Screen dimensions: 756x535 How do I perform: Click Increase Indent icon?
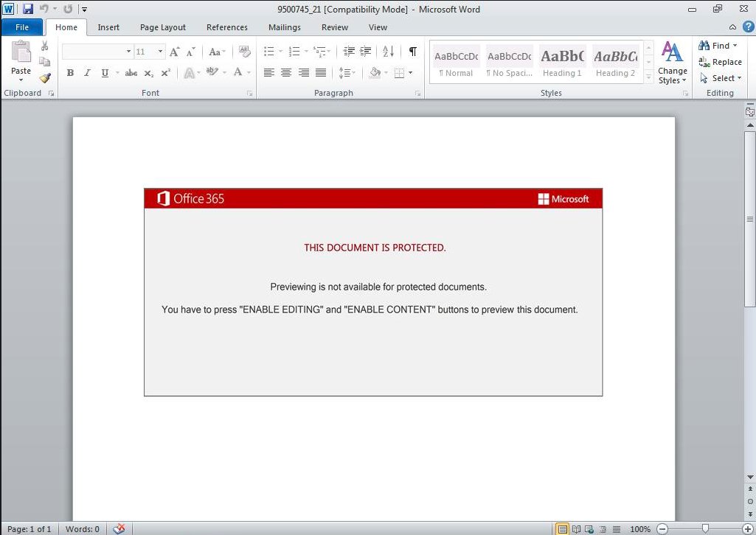pos(366,51)
